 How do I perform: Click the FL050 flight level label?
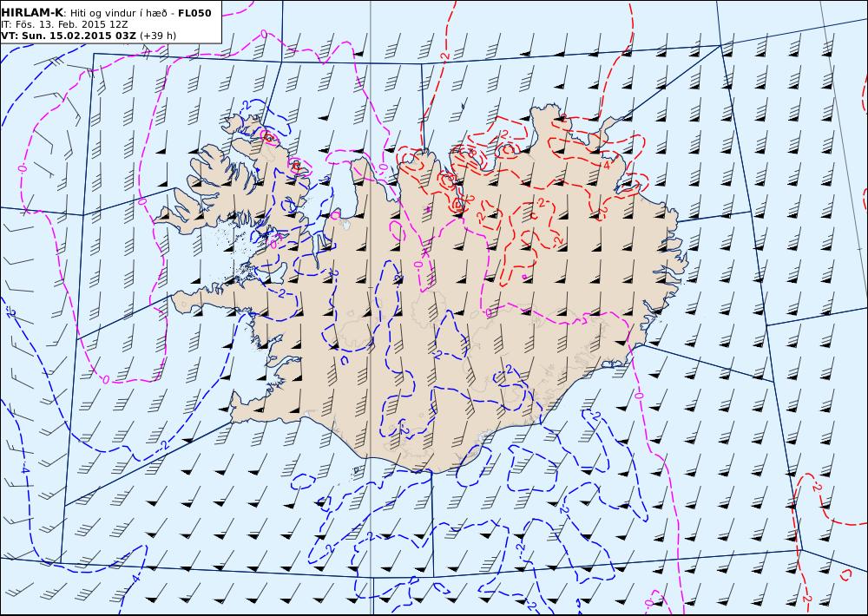[x=194, y=13]
